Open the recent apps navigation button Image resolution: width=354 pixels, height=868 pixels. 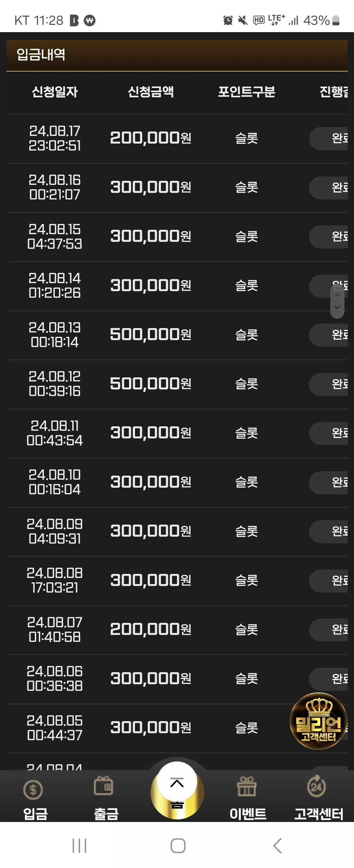pyautogui.click(x=79, y=846)
